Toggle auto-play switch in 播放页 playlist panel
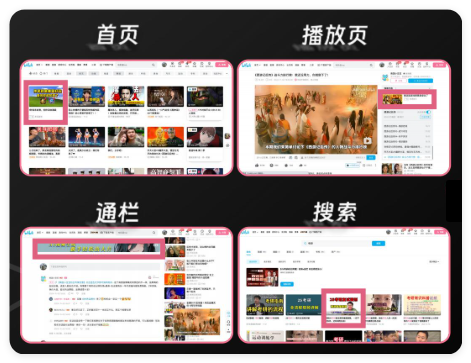 point(428,112)
